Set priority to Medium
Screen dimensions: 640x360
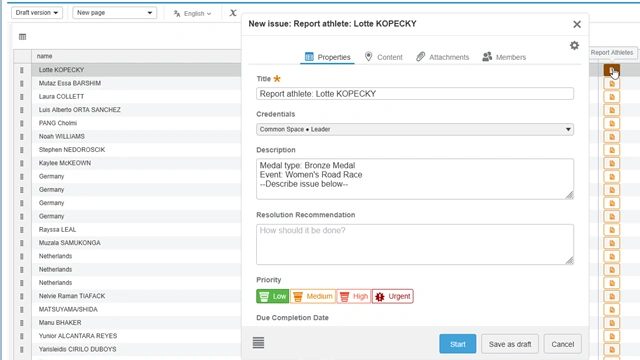tap(313, 296)
